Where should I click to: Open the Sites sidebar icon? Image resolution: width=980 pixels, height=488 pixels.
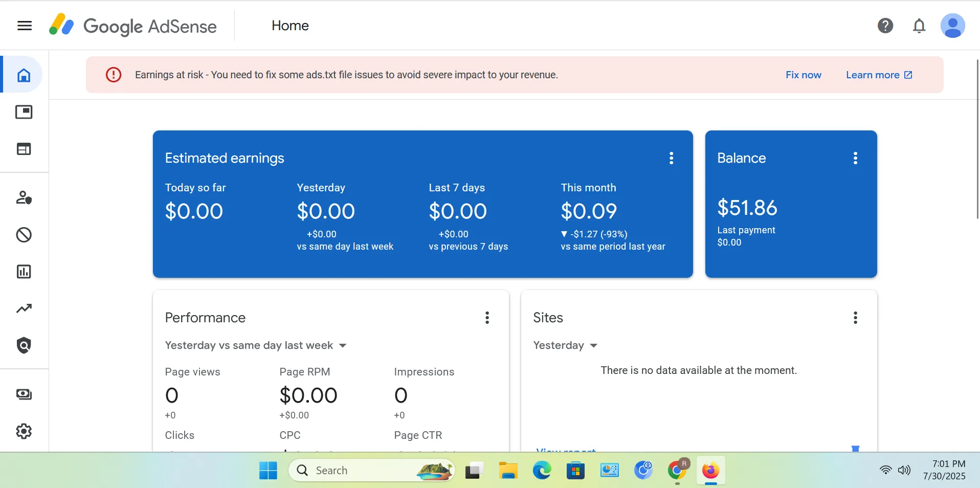pos(24,149)
